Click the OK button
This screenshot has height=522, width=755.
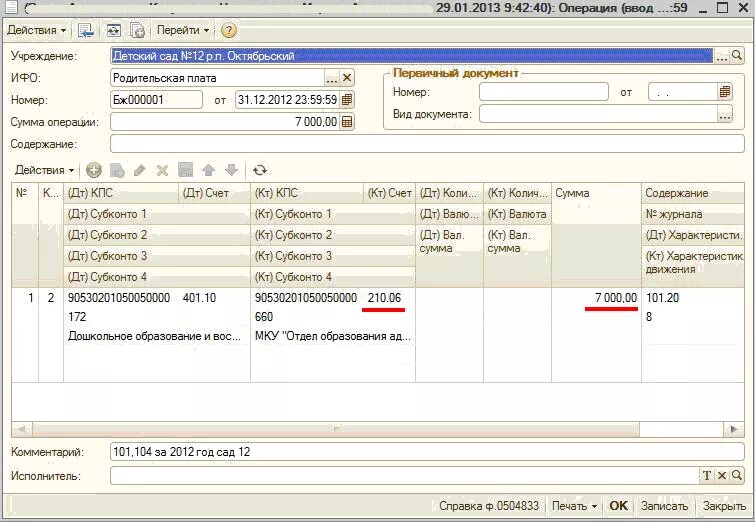(x=618, y=506)
